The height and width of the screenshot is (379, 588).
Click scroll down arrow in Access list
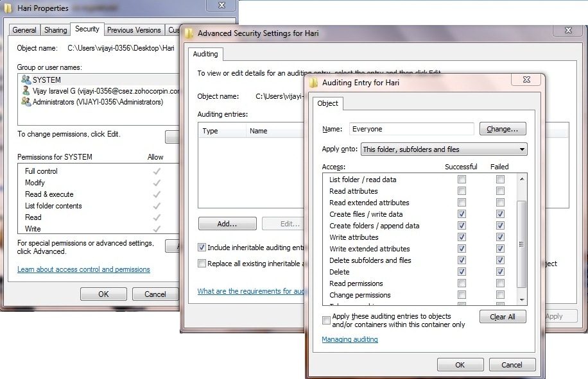coord(522,300)
